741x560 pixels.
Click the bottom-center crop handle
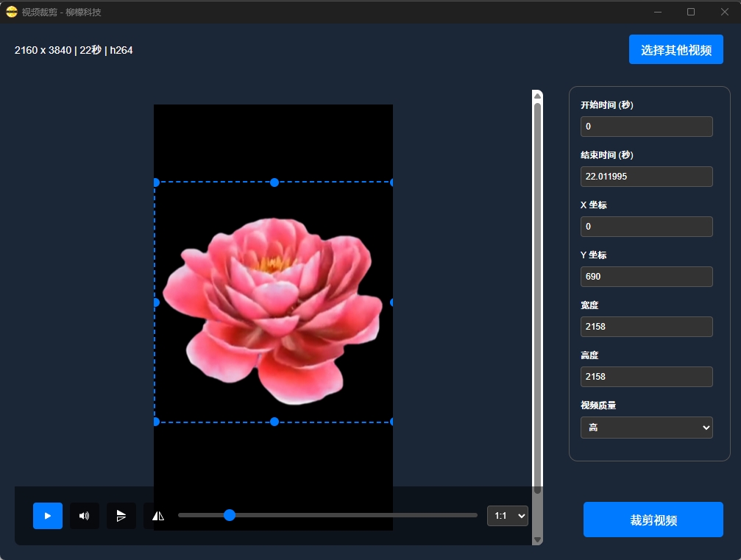[x=274, y=422]
